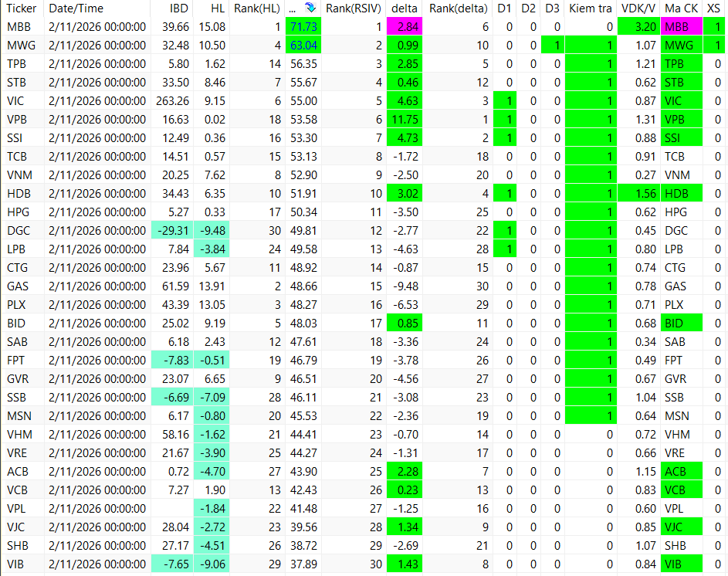The width and height of the screenshot is (728, 576).
Task: Click the HL column header
Action: click(217, 8)
